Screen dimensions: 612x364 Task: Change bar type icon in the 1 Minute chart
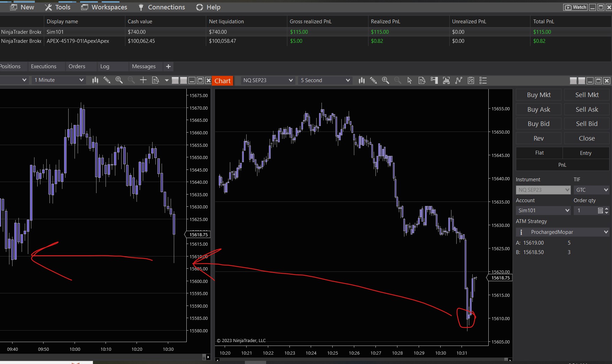point(95,80)
